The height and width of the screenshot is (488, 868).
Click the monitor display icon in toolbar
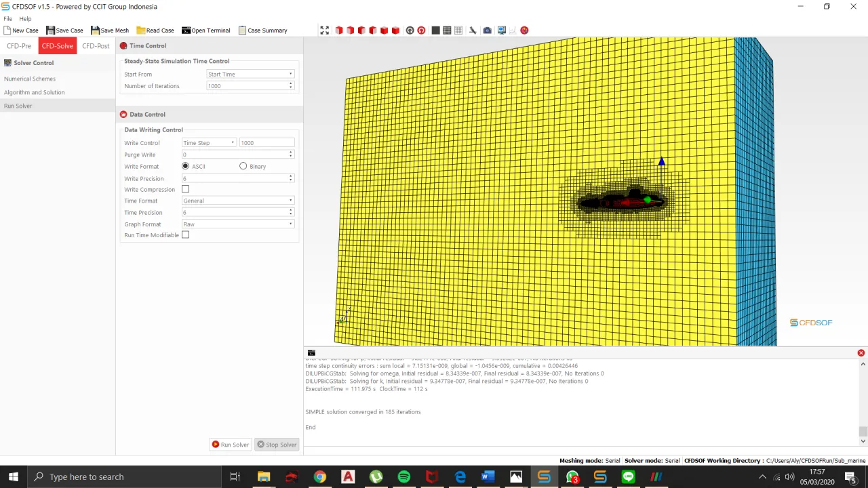pyautogui.click(x=501, y=30)
